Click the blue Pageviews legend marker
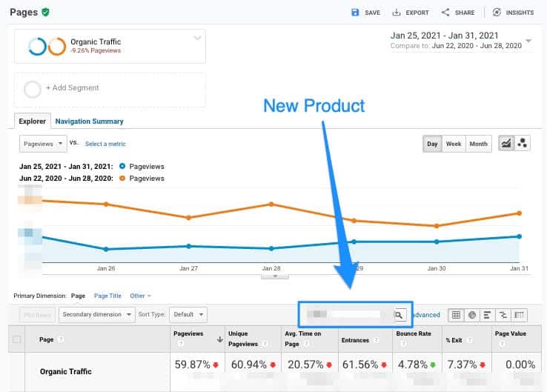 pyautogui.click(x=122, y=166)
